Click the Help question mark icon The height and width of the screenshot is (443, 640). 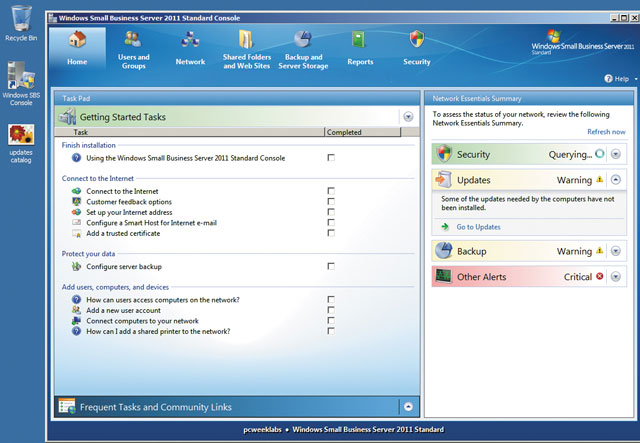[x=608, y=78]
